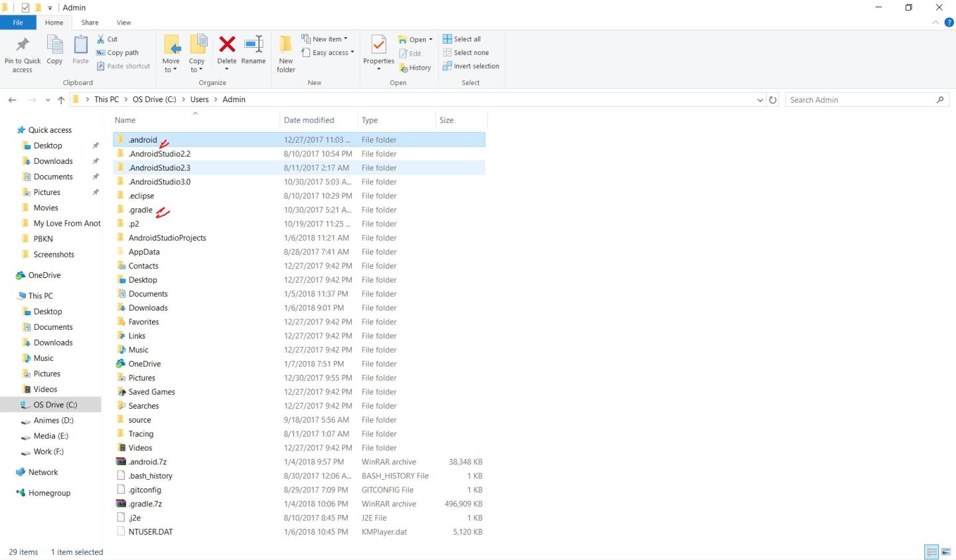Viewport: 956px width, 560px height.
Task: Collapse the ribbon with the chevron
Action: click(x=935, y=23)
